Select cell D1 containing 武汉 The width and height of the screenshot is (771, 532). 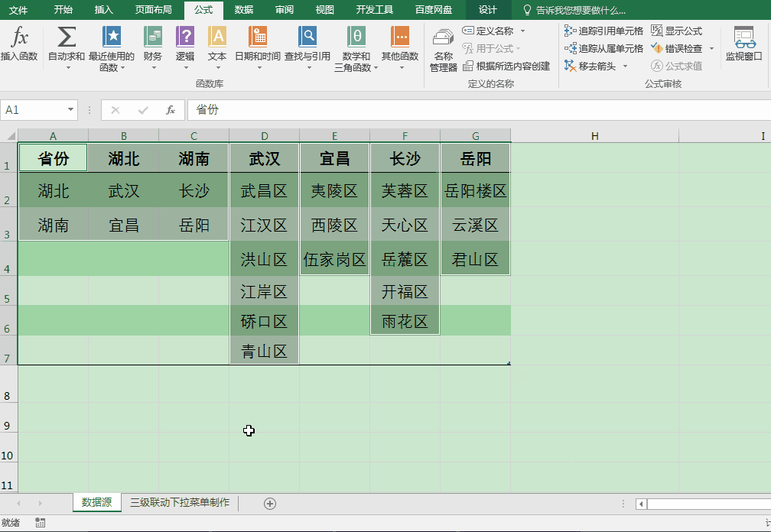[264, 158]
